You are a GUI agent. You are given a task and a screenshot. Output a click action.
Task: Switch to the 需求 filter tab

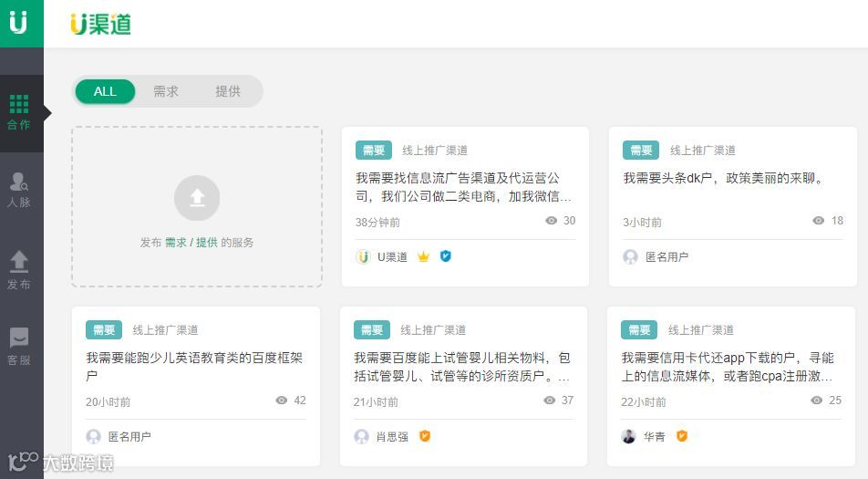point(166,91)
